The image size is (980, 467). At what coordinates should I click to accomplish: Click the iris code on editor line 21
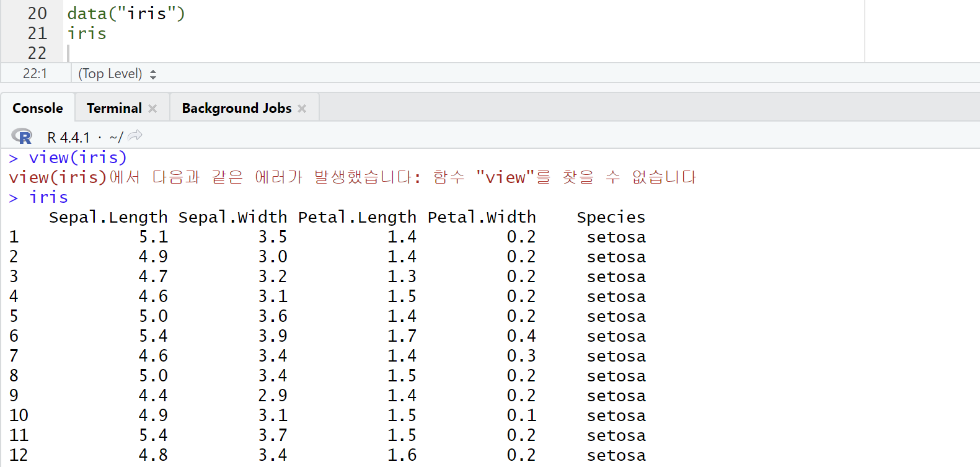point(87,33)
